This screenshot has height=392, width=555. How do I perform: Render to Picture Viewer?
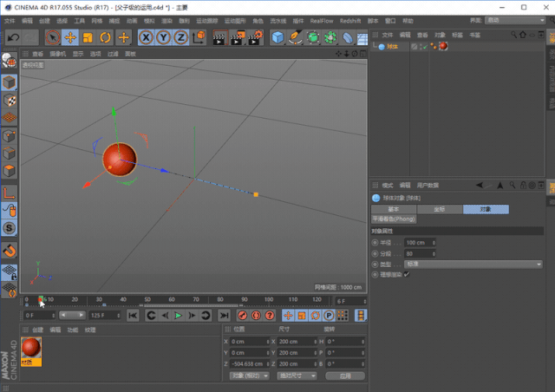(x=238, y=37)
